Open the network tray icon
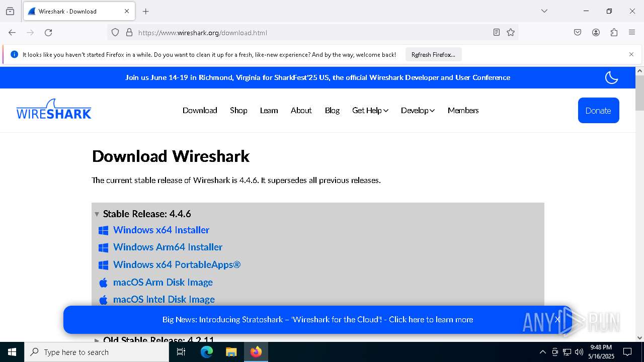Viewport: 644px width, 362px height. click(x=567, y=352)
